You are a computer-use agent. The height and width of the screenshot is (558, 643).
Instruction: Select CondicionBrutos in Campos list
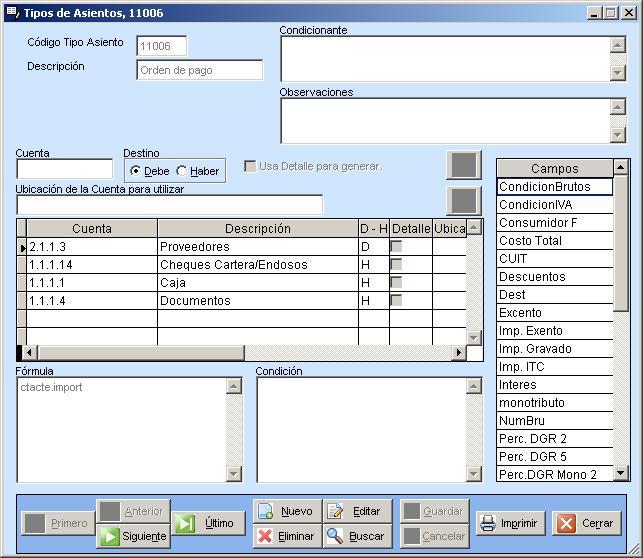(x=554, y=187)
